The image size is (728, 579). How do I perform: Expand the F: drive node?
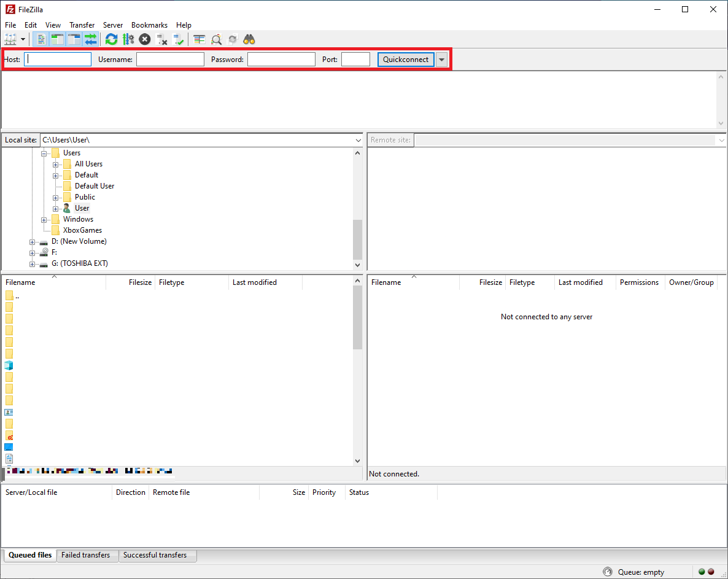tap(32, 253)
